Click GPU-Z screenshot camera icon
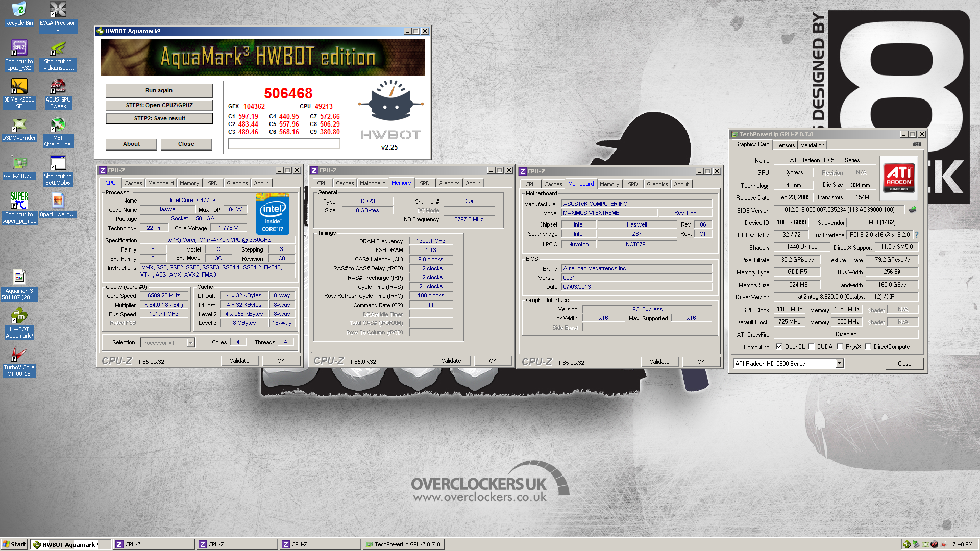Viewport: 980px width, 551px height. tap(917, 144)
